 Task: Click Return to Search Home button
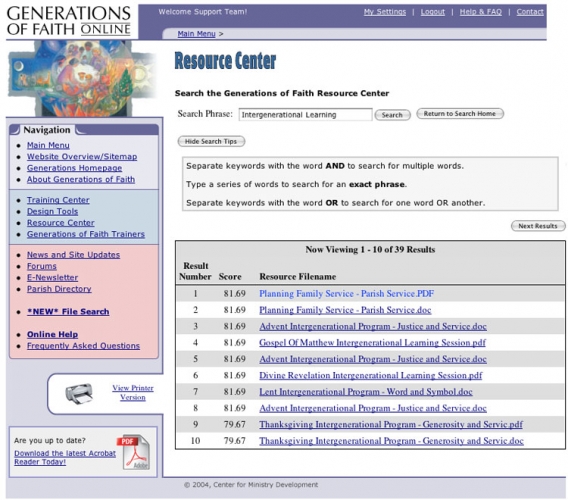[x=460, y=113]
